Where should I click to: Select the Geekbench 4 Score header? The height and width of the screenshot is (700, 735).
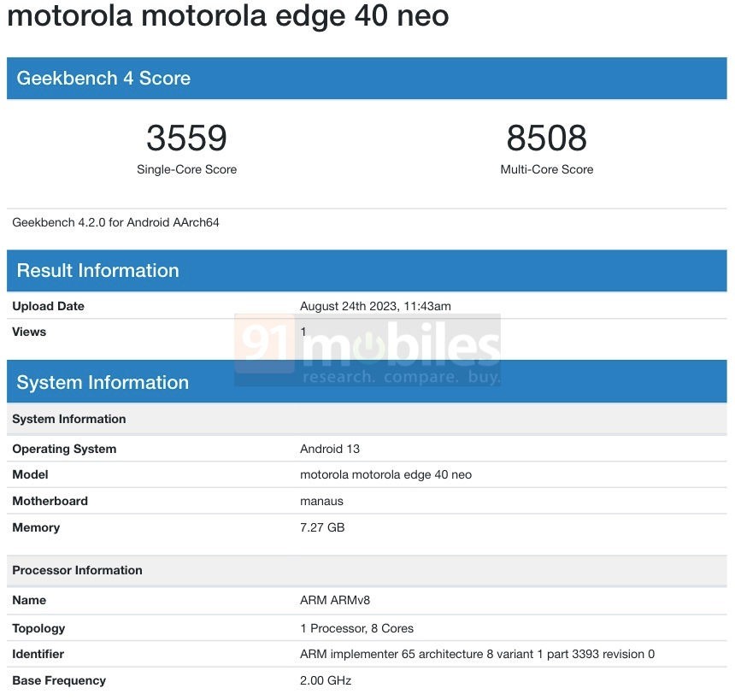coord(103,79)
